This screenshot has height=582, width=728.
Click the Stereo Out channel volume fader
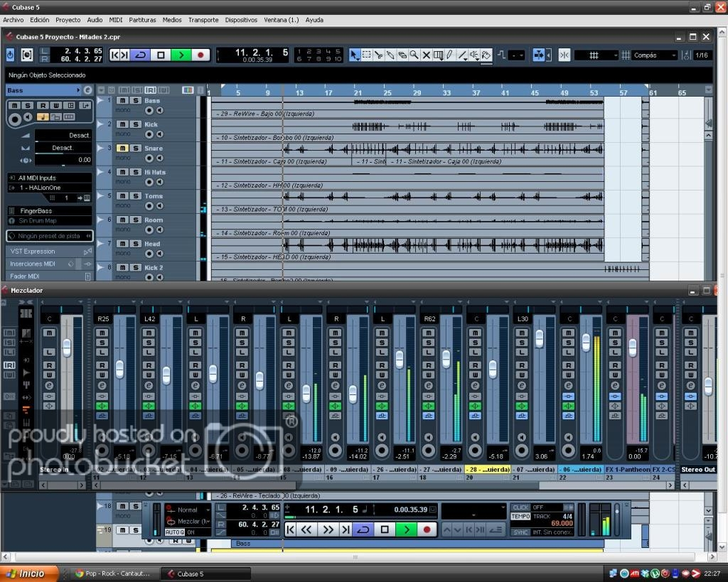[x=708, y=386]
